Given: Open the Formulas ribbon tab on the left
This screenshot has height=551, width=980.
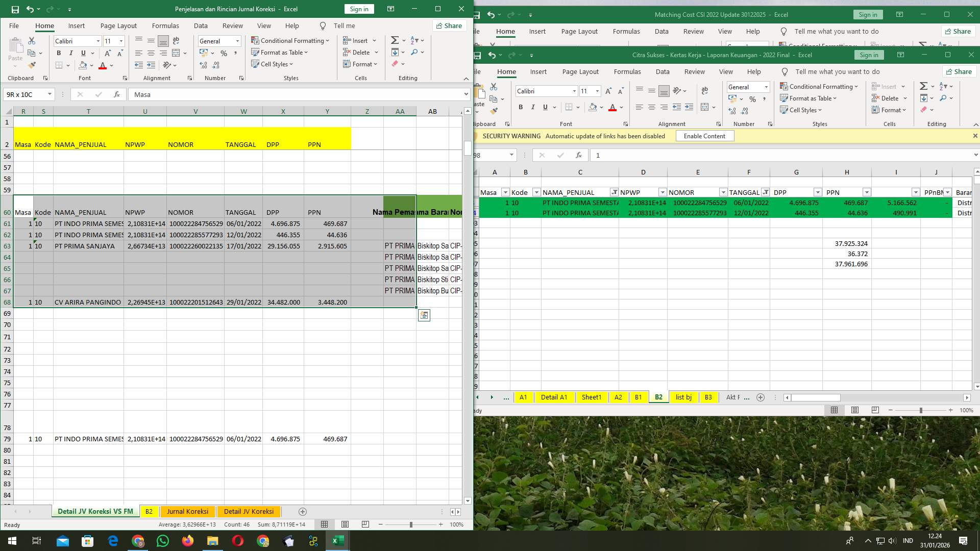Looking at the screenshot, I should coord(165,26).
